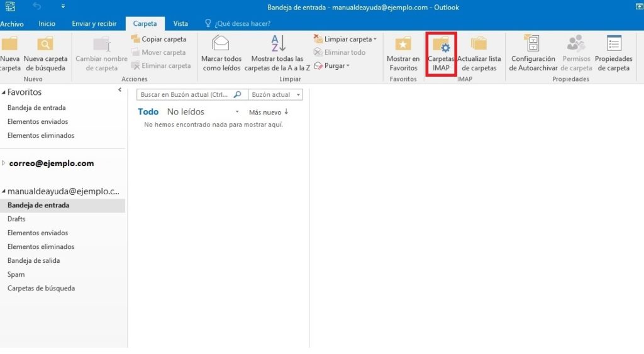
Task: Select the highlighted Bandeja de entrada folder
Action: (x=62, y=206)
